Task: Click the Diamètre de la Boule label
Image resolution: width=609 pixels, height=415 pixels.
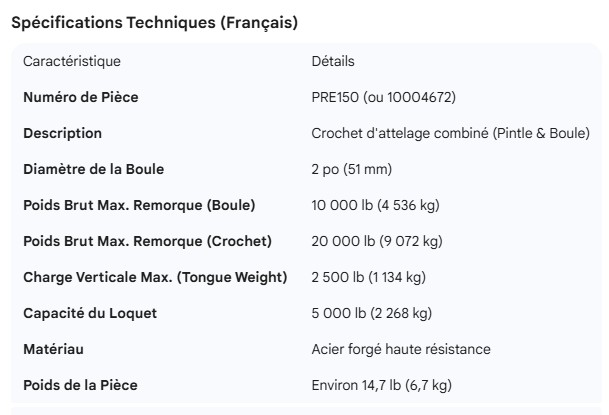Action: click(93, 169)
